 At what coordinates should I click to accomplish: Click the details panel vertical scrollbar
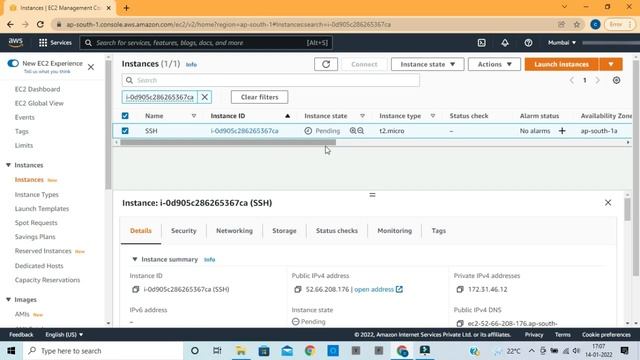[x=627, y=209]
